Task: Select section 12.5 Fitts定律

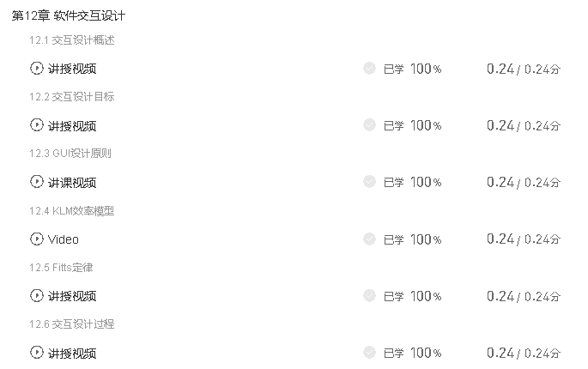Action: [61, 268]
